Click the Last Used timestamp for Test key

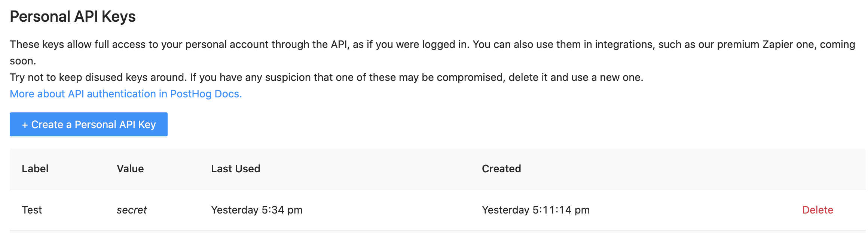point(257,210)
